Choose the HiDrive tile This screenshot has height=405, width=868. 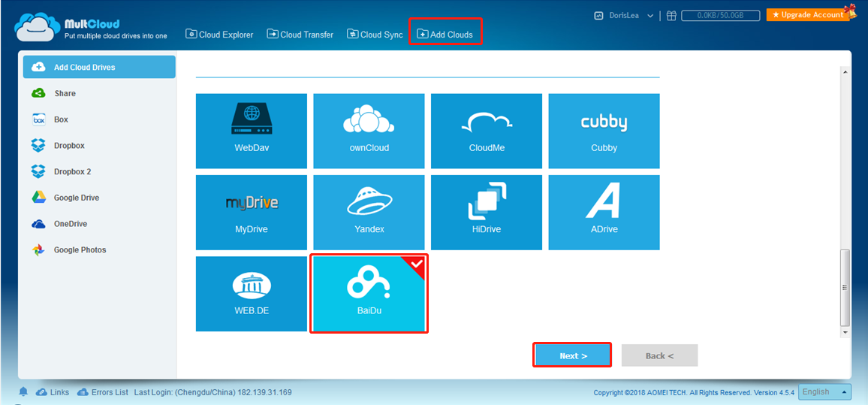pyautogui.click(x=487, y=212)
